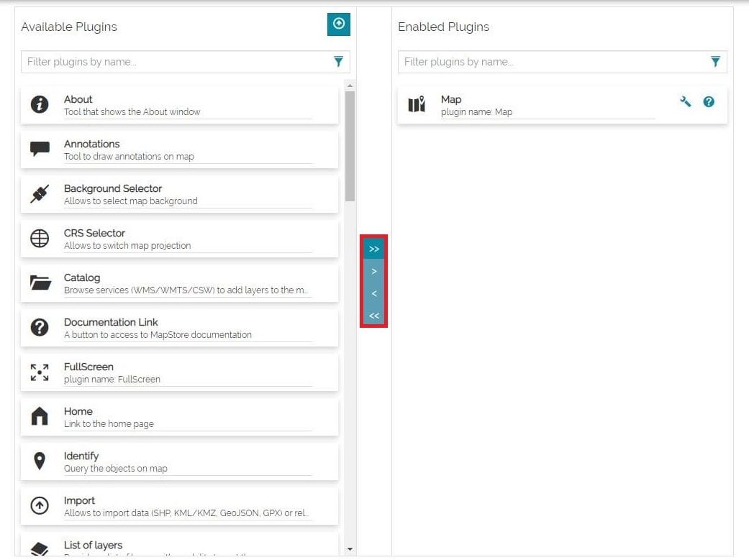This screenshot has width=749, height=560.
Task: Click the scroll down arrow of plugin list
Action: [x=350, y=549]
